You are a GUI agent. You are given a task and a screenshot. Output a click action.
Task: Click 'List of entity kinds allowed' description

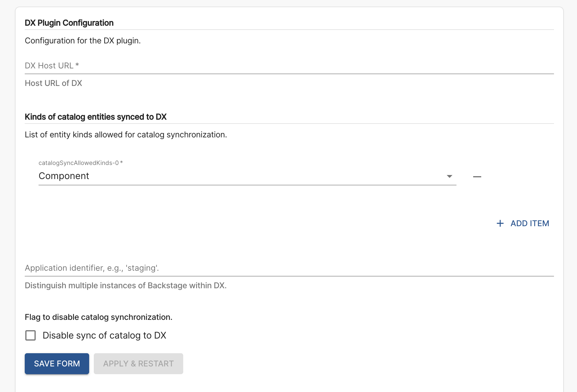(x=126, y=134)
